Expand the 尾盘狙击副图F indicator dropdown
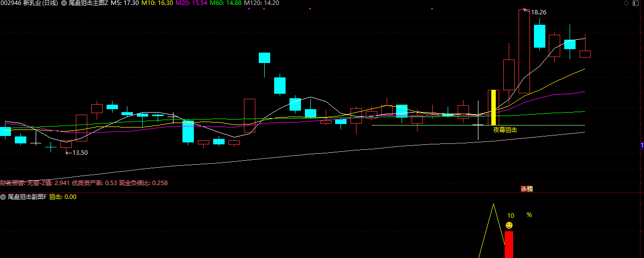The height and width of the screenshot is (258, 644). click(x=3, y=197)
